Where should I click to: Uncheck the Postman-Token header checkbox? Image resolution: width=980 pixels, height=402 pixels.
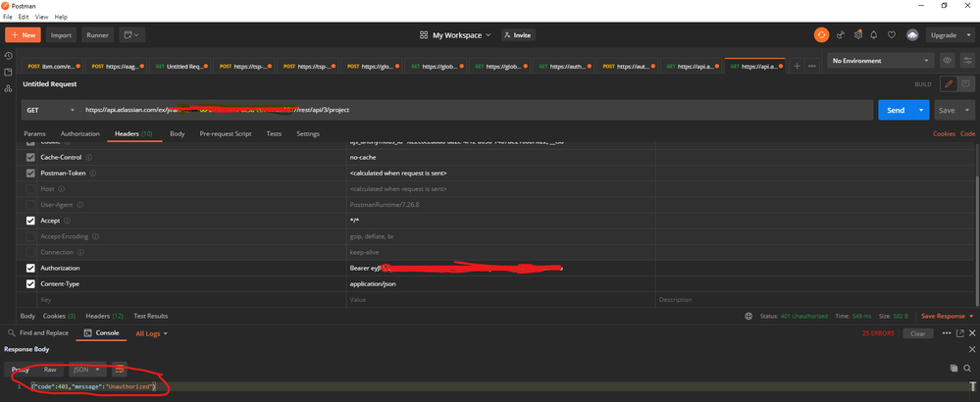pos(30,173)
